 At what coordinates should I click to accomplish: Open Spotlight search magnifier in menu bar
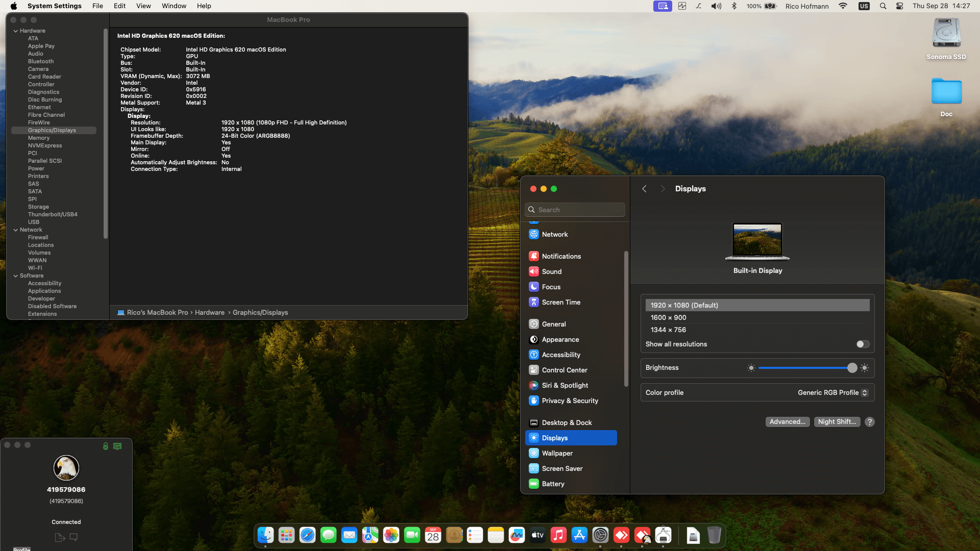[883, 6]
